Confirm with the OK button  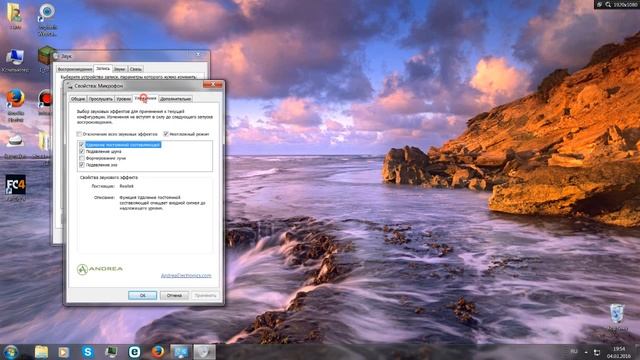click(x=142, y=295)
